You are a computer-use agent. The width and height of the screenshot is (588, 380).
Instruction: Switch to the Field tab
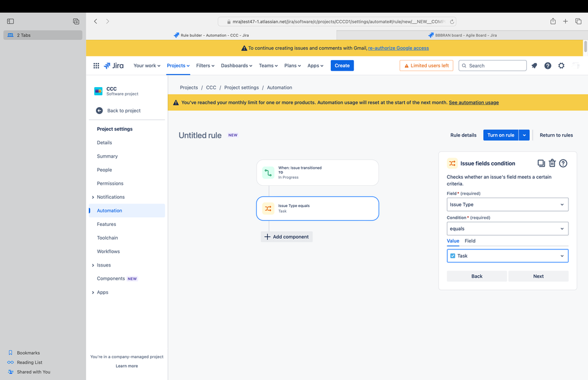[470, 241]
